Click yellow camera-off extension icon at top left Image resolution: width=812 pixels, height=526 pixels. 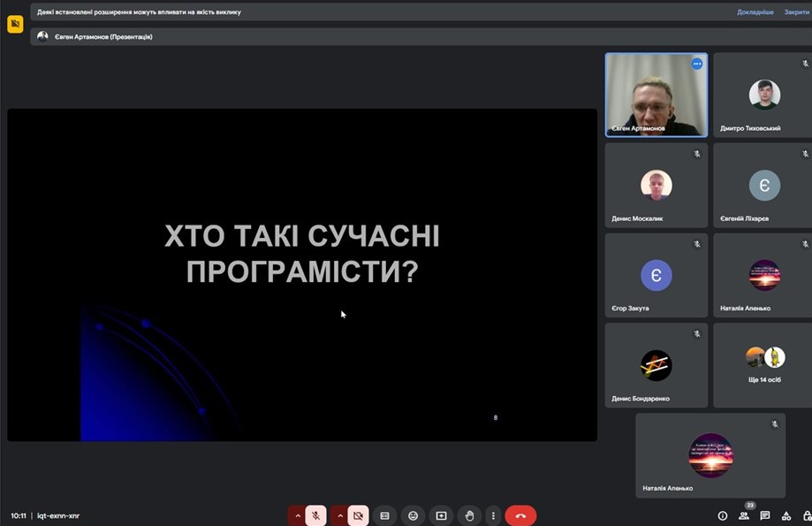click(15, 24)
